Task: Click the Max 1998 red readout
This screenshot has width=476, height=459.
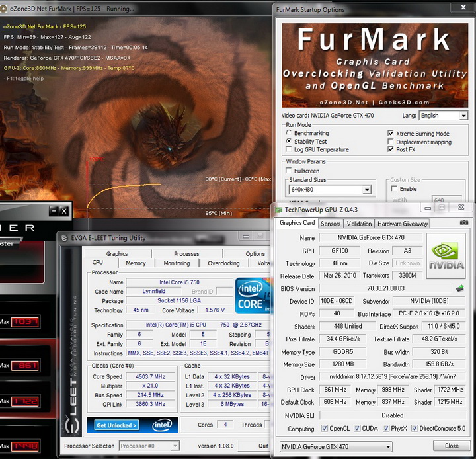Action: [25, 446]
